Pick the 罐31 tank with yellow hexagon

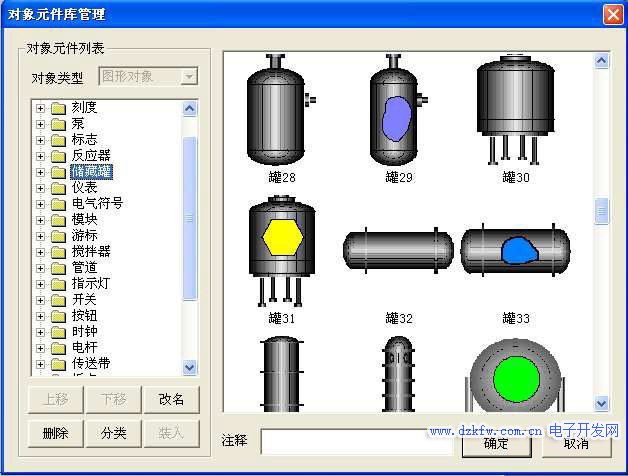click(281, 250)
